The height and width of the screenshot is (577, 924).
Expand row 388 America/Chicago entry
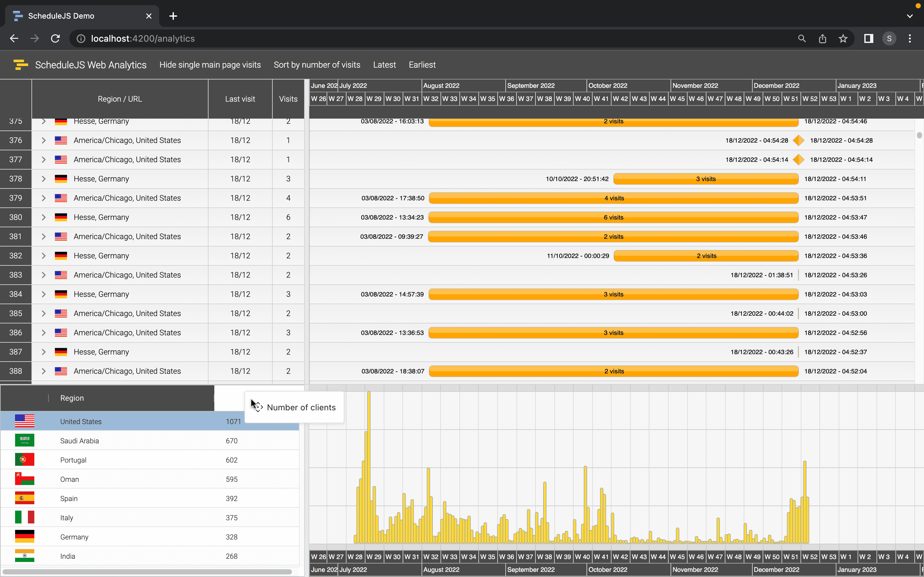pos(44,371)
